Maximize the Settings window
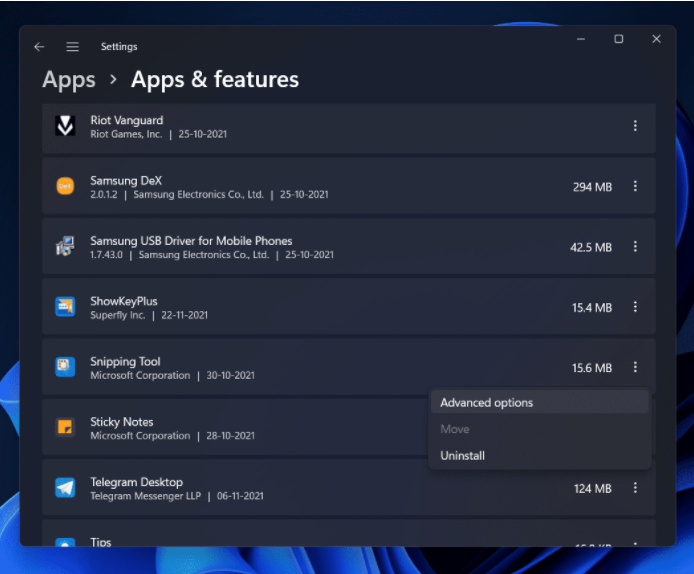 click(618, 39)
